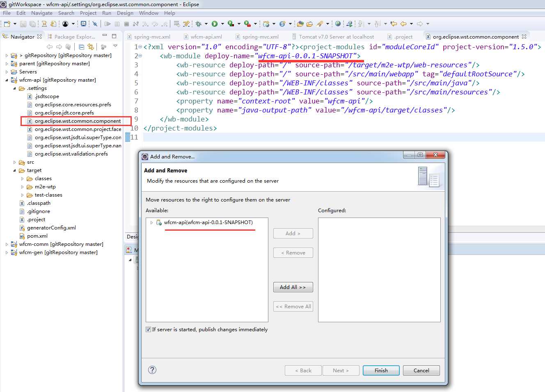
Task: Click the Forward navigation arrow in toolbar
Action: (x=419, y=24)
